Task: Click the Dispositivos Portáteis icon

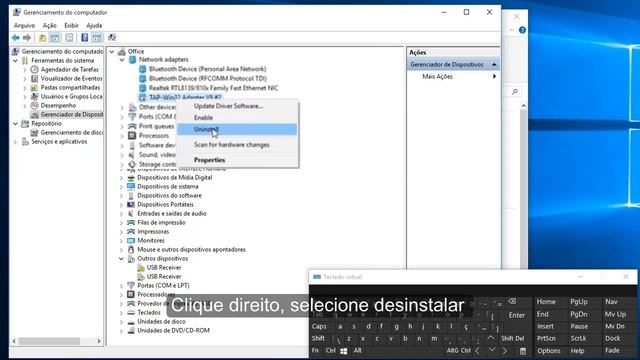Action: pos(131,204)
